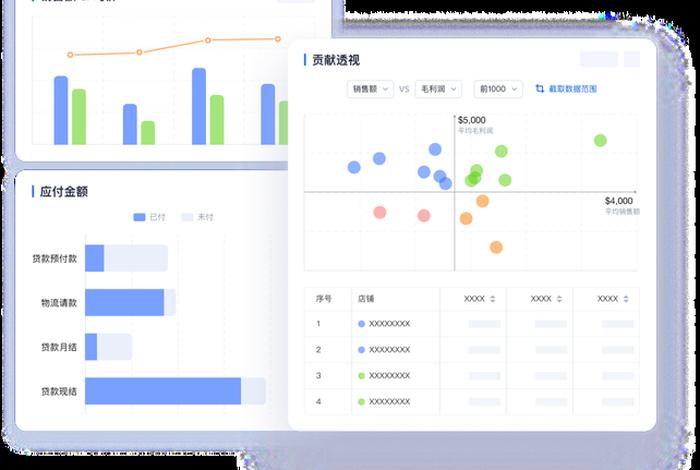Click the 应付金额 card title
The width and height of the screenshot is (700, 470).
tap(64, 192)
